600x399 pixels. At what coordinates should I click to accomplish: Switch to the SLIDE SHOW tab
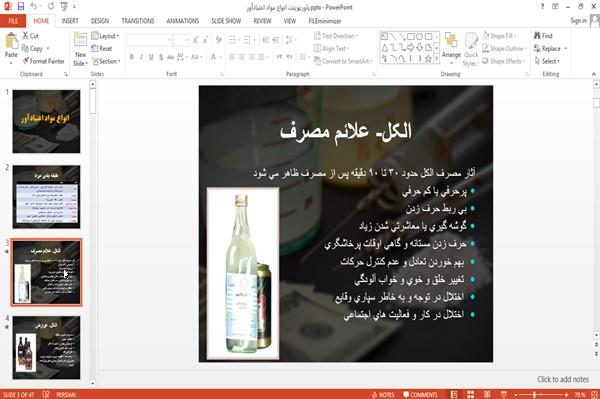(x=226, y=21)
